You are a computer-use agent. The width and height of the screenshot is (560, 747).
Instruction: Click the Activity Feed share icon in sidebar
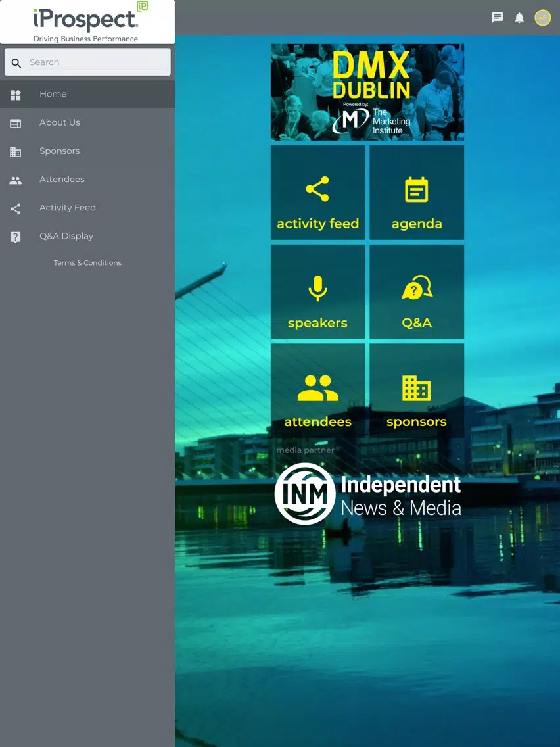(15, 208)
